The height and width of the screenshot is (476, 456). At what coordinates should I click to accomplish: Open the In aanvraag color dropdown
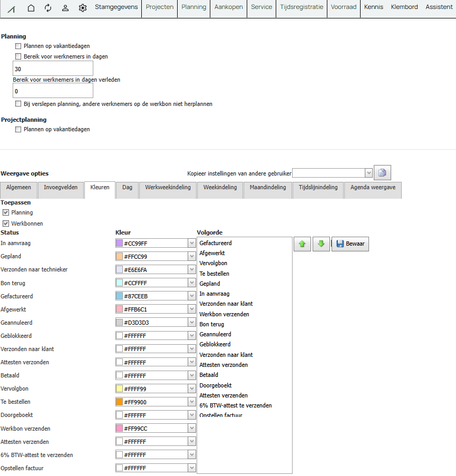click(x=191, y=244)
